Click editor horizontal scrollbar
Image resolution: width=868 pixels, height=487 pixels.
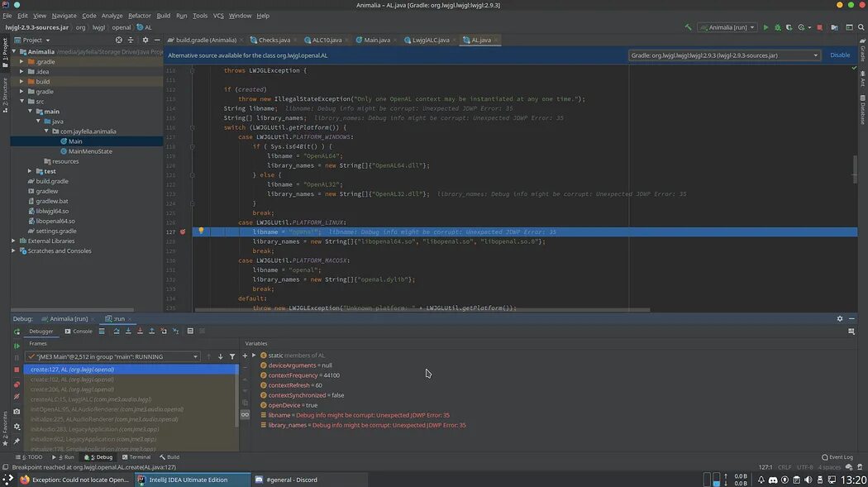click(422, 310)
